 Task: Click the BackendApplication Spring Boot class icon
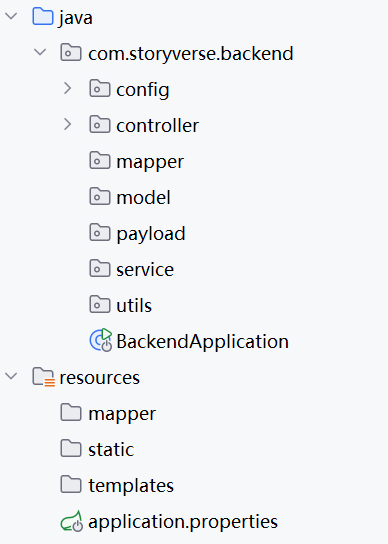pyautogui.click(x=101, y=340)
